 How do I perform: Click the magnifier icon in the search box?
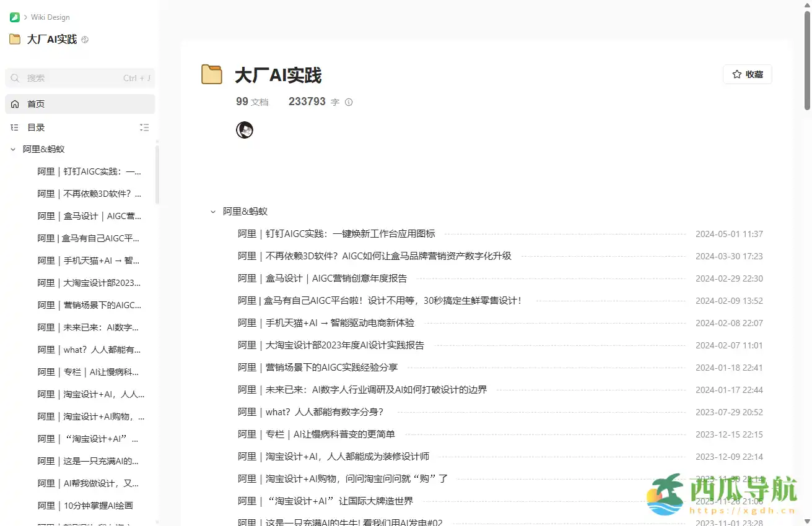click(15, 78)
